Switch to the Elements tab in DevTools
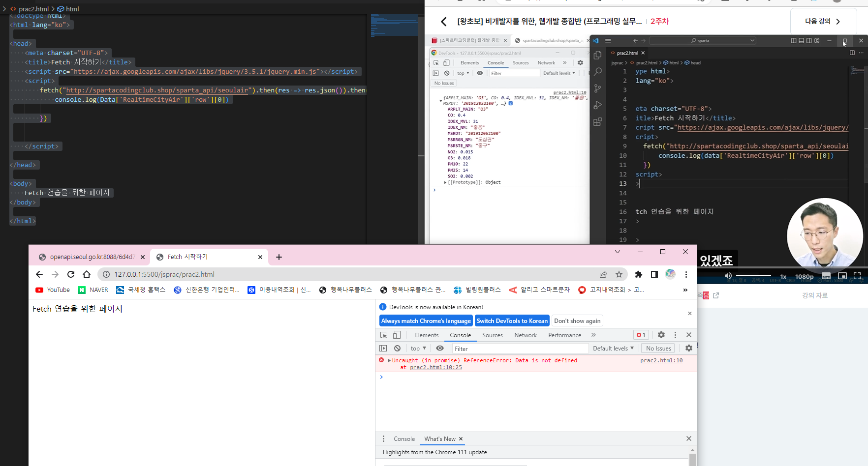 pyautogui.click(x=427, y=335)
